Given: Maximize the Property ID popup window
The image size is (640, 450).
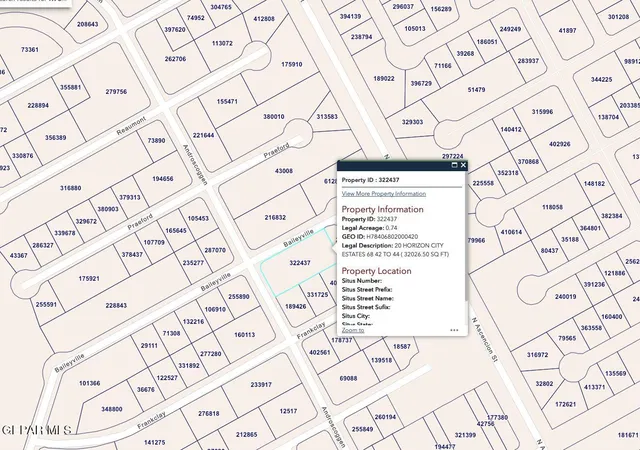Looking at the screenshot, I should pos(454,165).
